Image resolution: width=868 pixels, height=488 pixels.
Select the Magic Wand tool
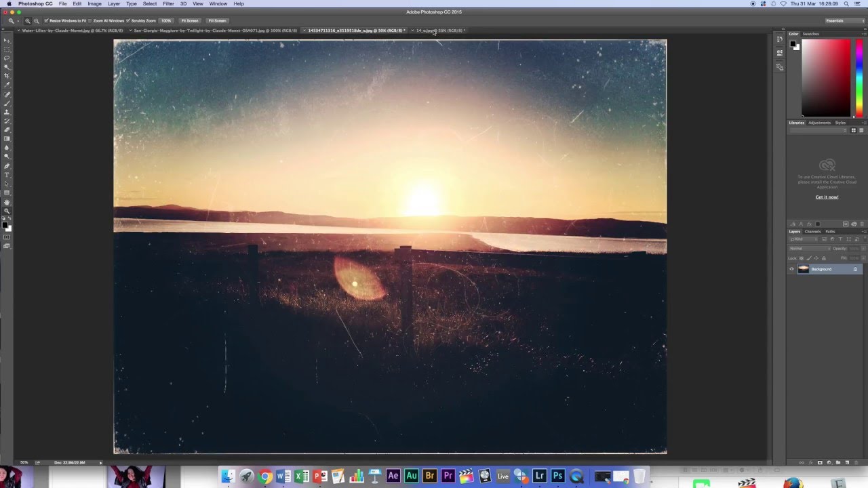click(6, 66)
